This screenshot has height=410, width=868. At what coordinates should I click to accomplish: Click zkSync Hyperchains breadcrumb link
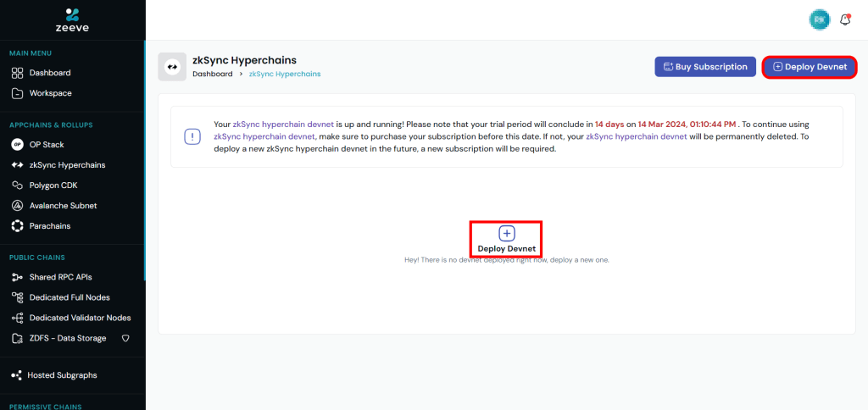click(285, 74)
